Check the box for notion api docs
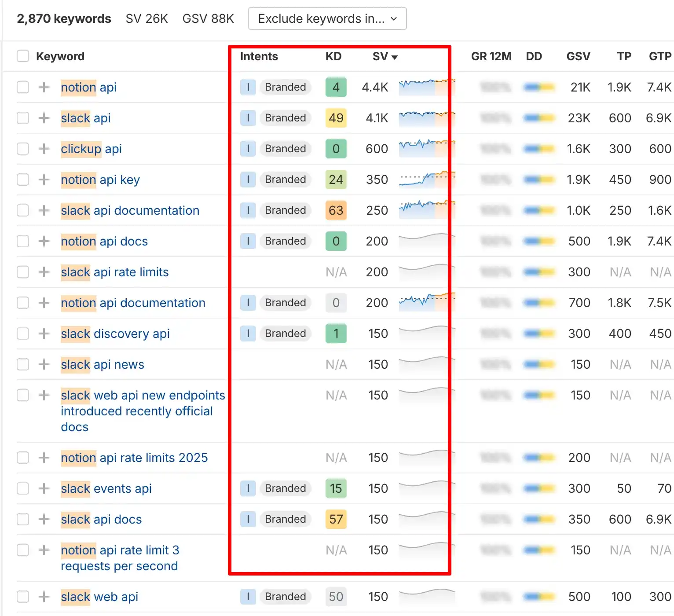The height and width of the screenshot is (616, 674). click(x=23, y=241)
